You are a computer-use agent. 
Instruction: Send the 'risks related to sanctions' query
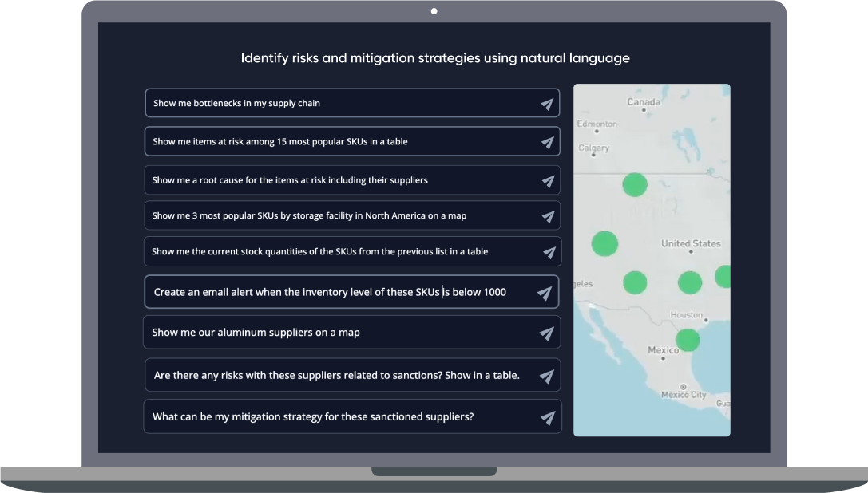tap(546, 377)
